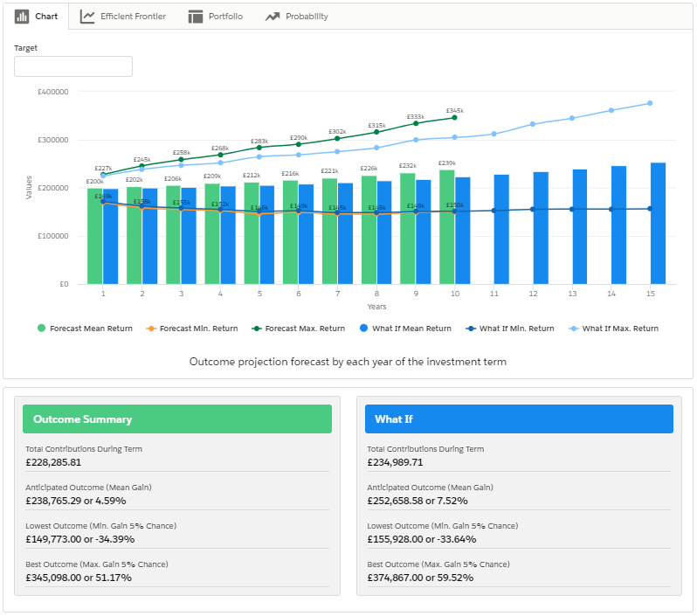Click £155,928.00 or -33.64% What If lowest
Viewport: 697px width, 616px height.
421,539
